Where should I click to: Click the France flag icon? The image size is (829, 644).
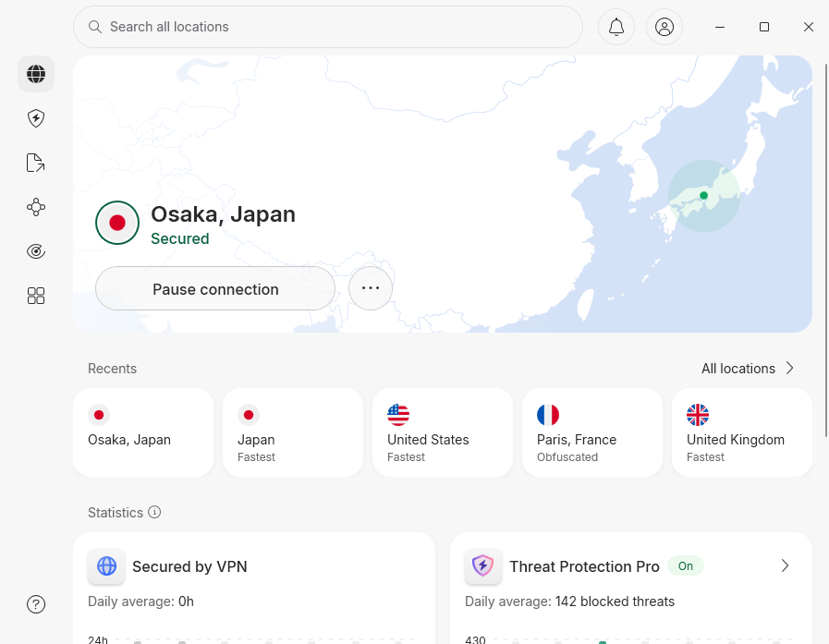(548, 415)
